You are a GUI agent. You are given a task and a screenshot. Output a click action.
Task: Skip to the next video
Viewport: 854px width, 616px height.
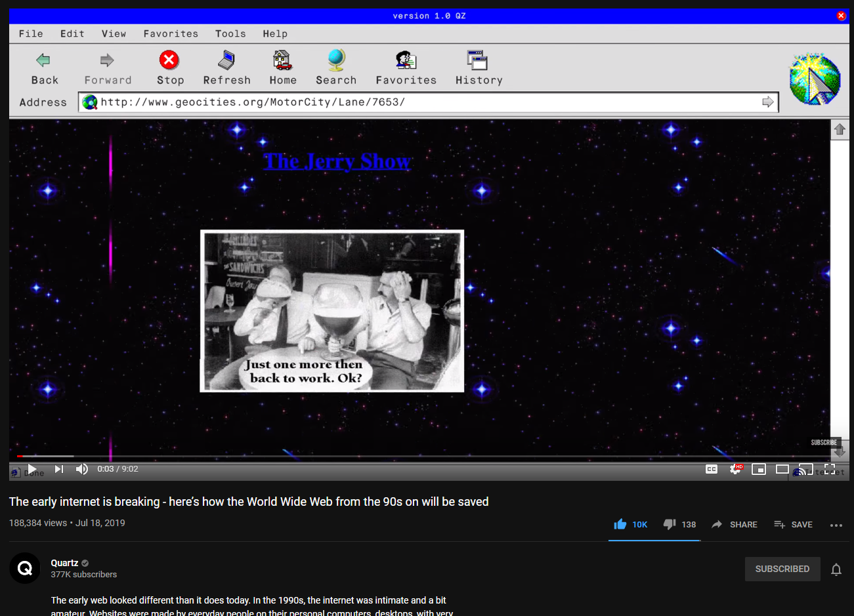pyautogui.click(x=59, y=469)
